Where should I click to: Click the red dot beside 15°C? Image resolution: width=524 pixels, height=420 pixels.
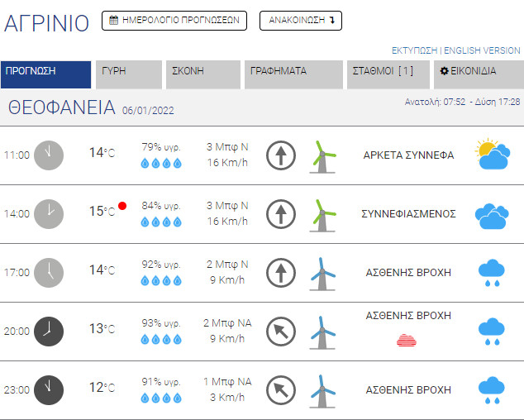[x=122, y=206]
